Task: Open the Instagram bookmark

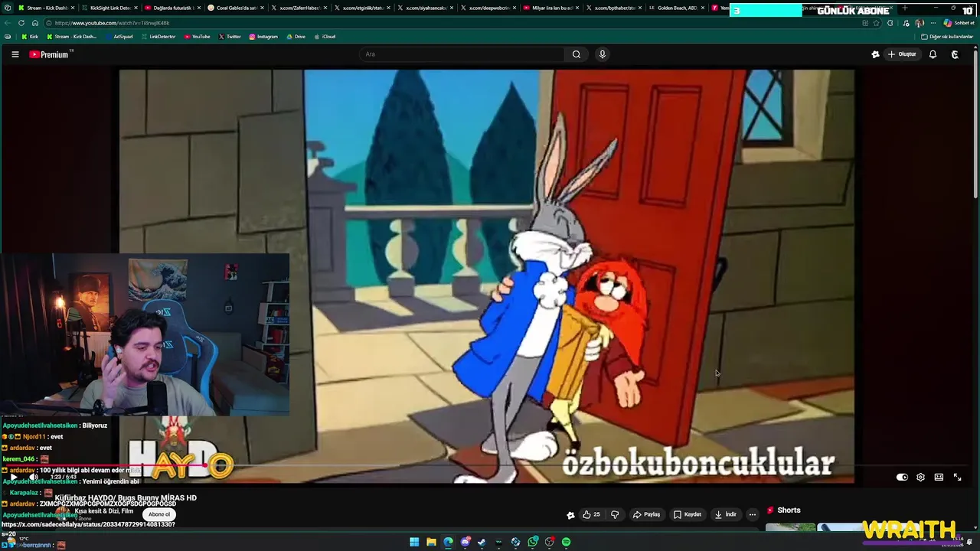Action: [263, 37]
